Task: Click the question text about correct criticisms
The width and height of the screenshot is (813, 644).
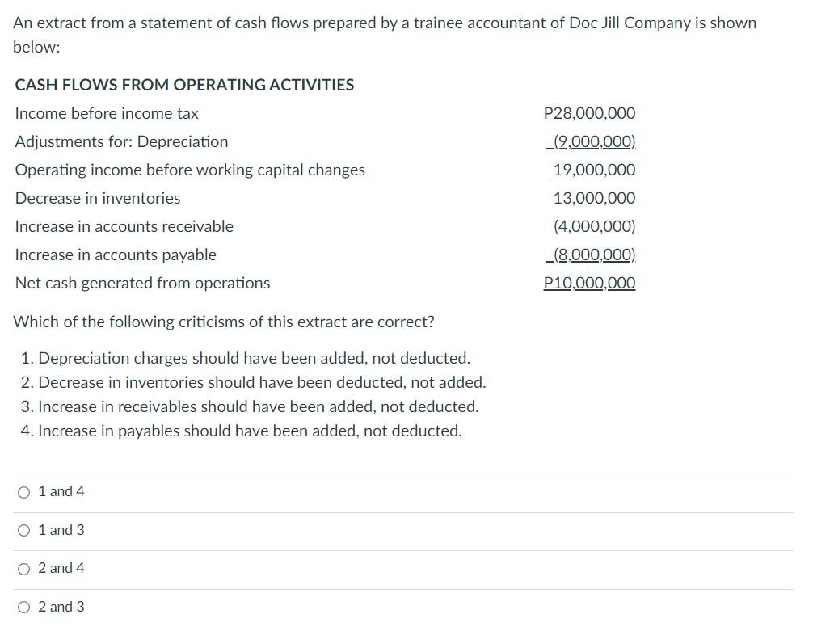Action: pos(223,322)
